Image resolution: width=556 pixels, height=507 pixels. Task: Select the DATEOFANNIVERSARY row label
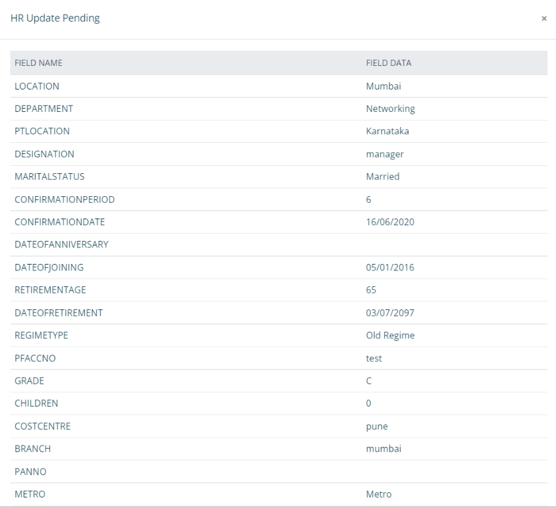61,244
